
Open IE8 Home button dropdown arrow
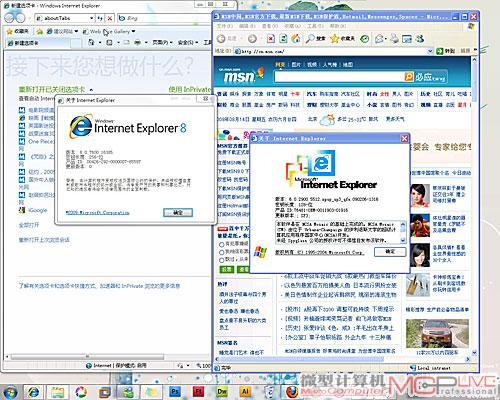100,43
